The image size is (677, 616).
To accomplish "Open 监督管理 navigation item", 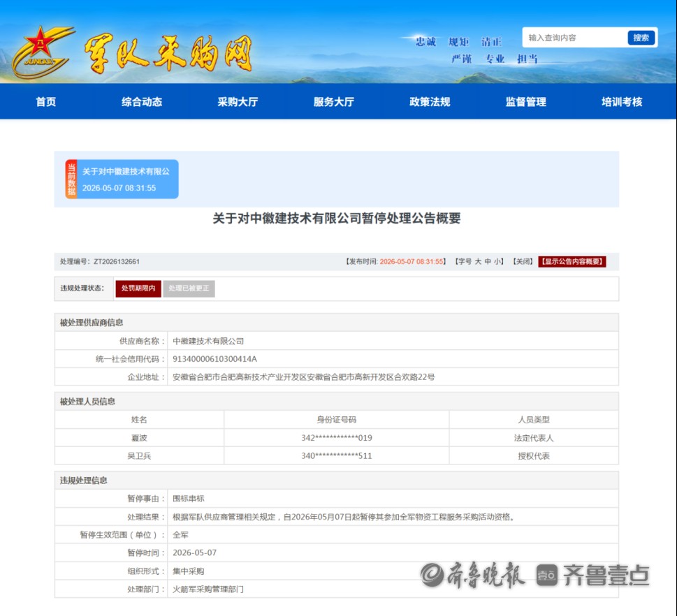I will [x=526, y=102].
